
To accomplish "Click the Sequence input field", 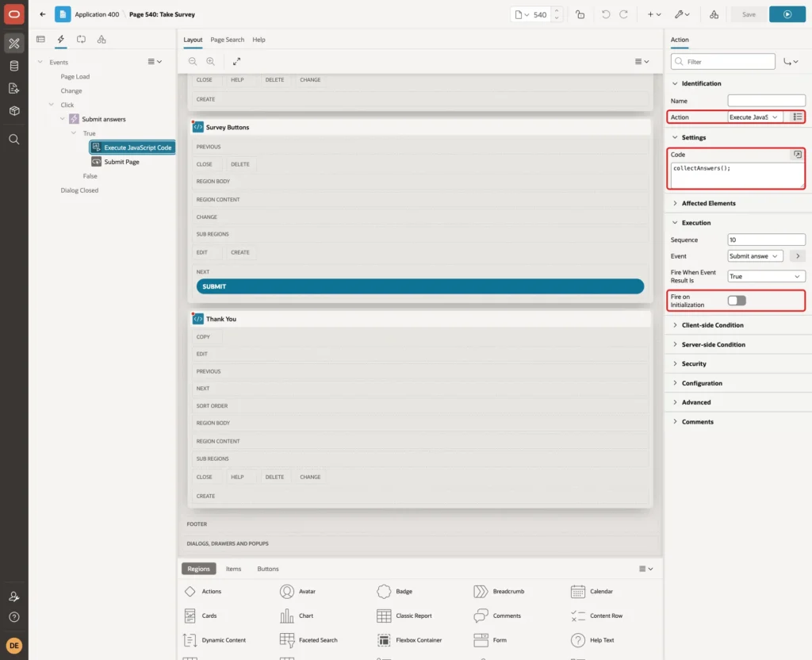I will point(766,240).
